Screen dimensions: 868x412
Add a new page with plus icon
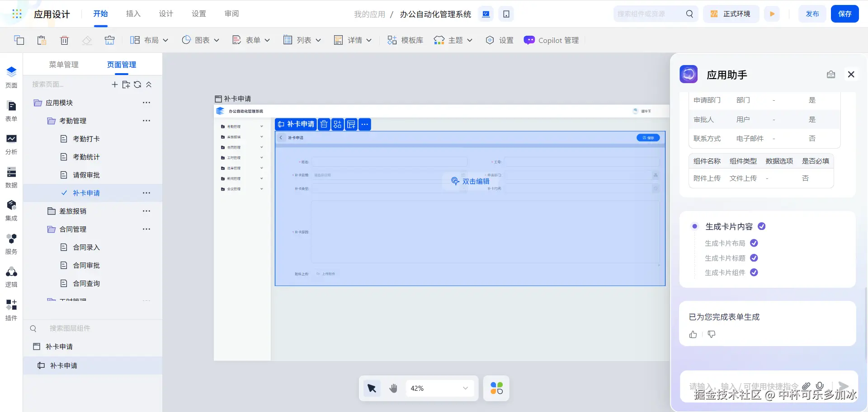point(115,84)
